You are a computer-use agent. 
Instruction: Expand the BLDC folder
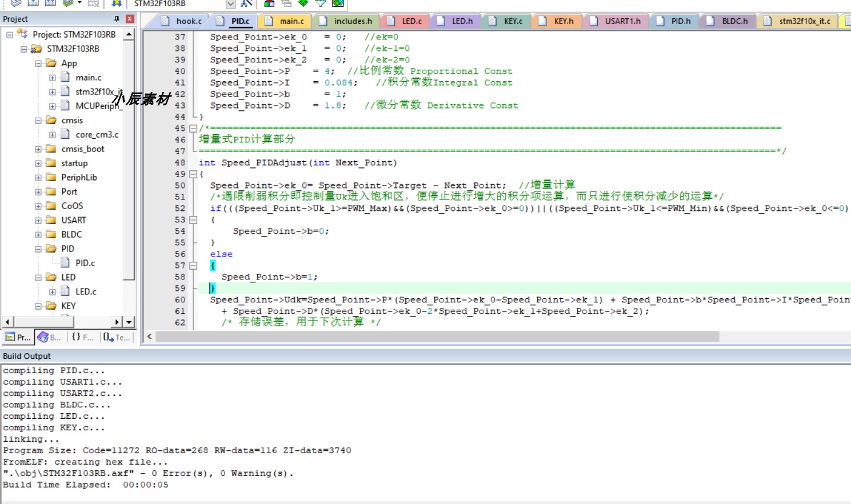point(38,235)
